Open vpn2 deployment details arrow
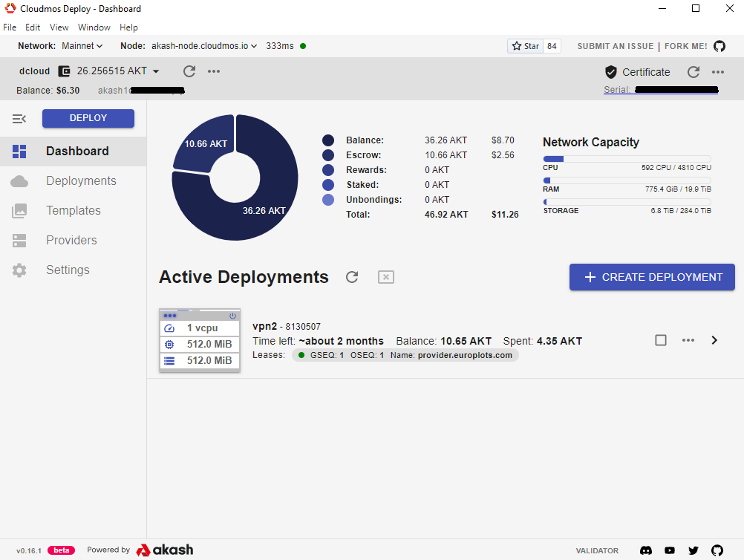The image size is (744, 560). 714,340
